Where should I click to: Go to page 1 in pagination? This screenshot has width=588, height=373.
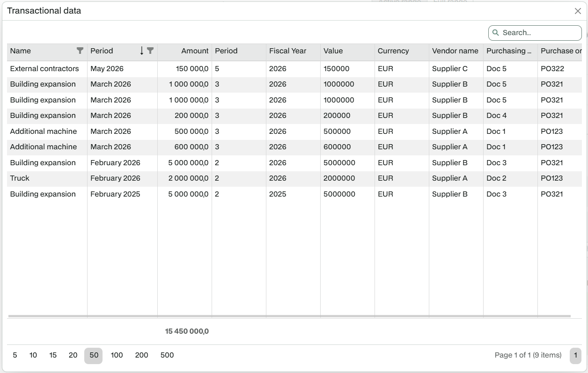(575, 356)
